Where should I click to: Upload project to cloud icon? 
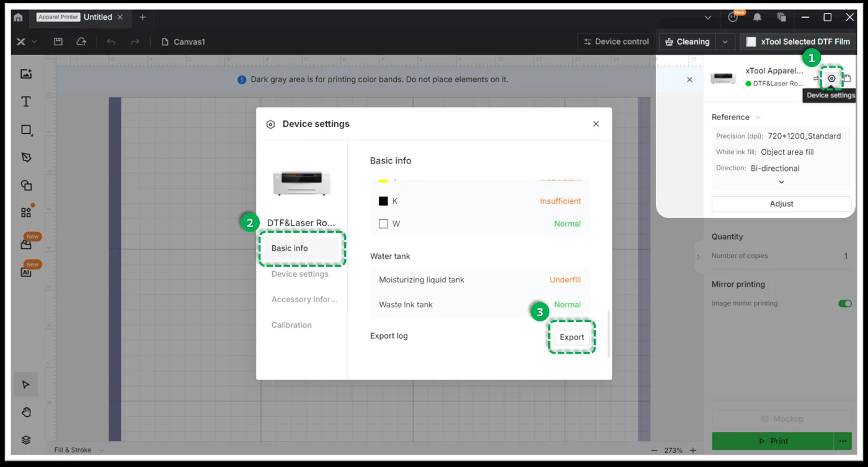coord(81,41)
